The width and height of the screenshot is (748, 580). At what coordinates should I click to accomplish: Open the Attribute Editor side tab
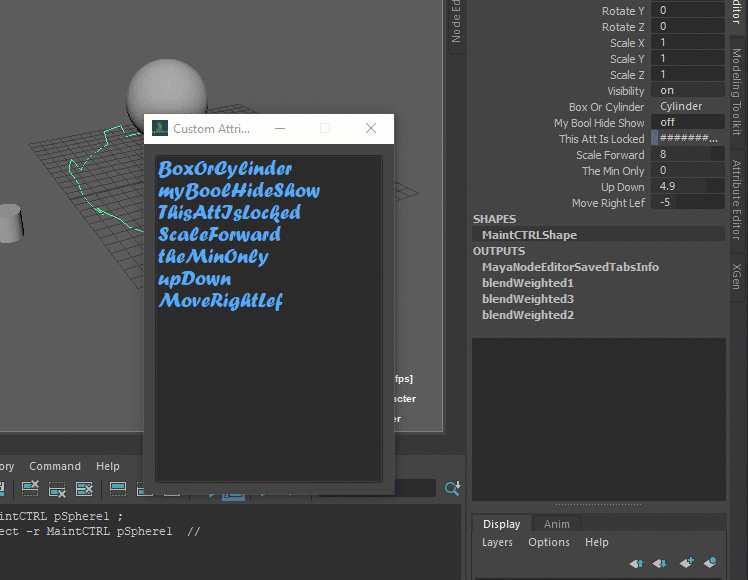737,199
